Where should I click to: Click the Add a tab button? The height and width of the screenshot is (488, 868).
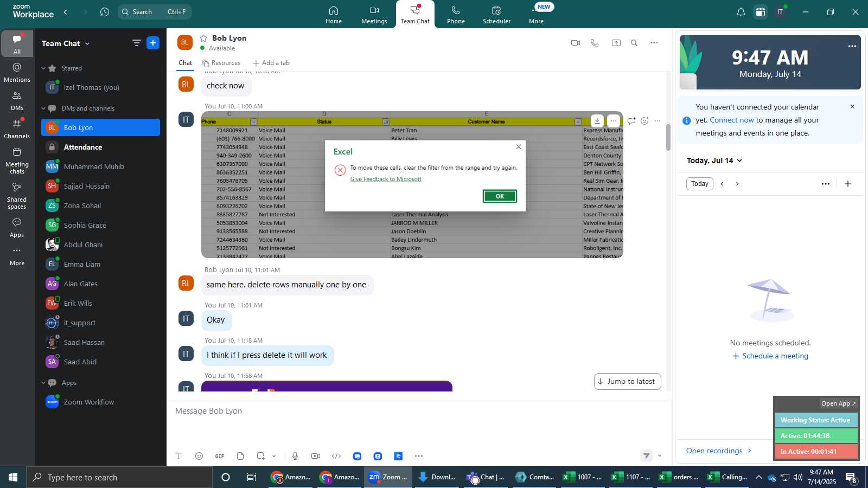pos(271,63)
